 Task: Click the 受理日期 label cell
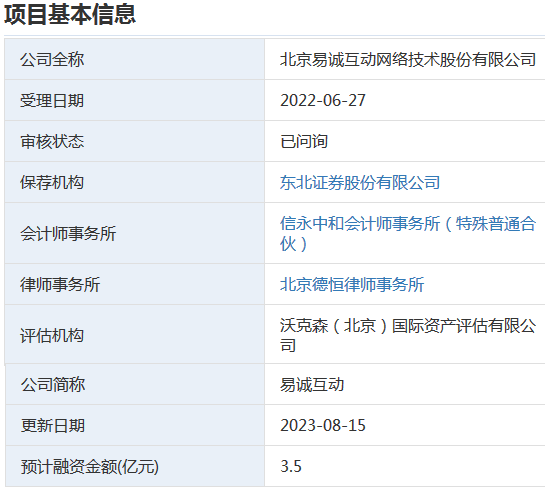[x=135, y=100]
